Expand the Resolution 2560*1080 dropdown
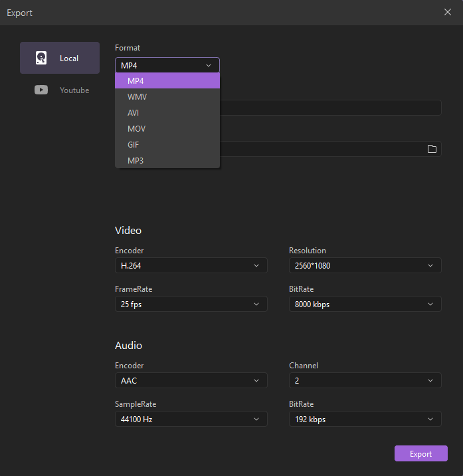Image resolution: width=463 pixels, height=476 pixels. (x=365, y=265)
